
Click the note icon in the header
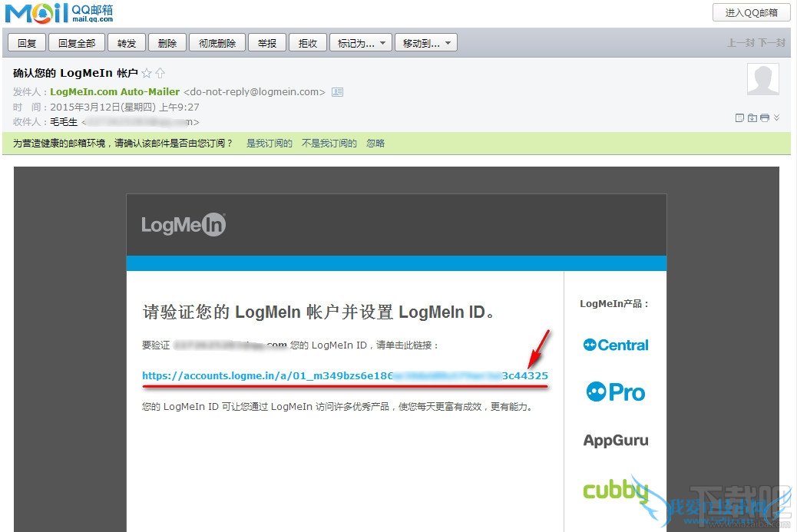point(739,118)
